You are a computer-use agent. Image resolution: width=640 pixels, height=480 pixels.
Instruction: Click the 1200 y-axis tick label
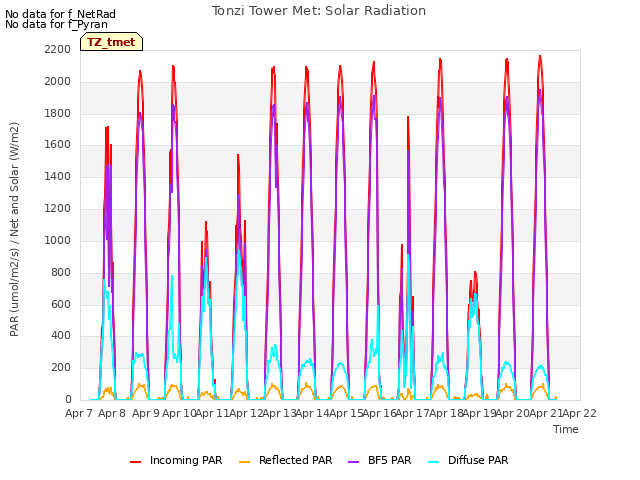click(x=58, y=209)
